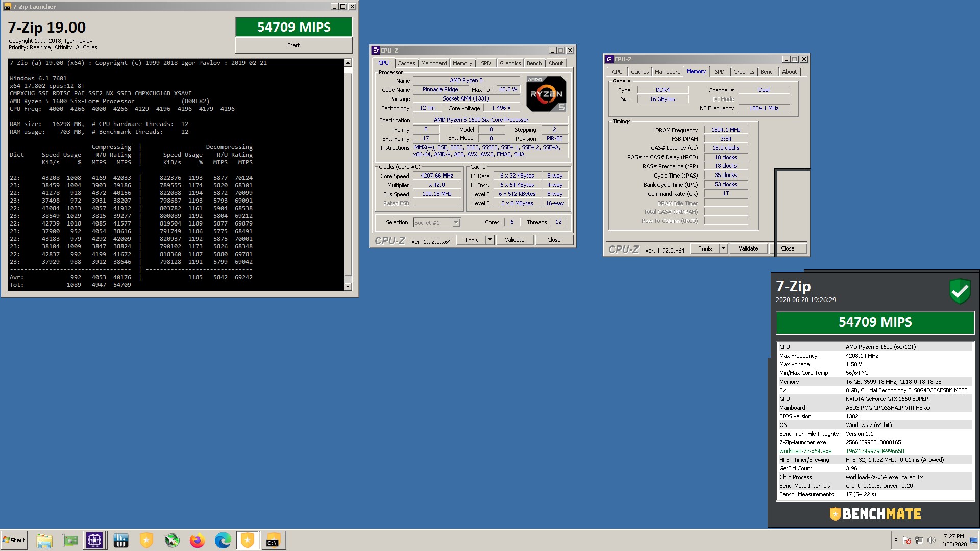
Task: Open the Mainboard tab in the CPU window
Action: 434,63
